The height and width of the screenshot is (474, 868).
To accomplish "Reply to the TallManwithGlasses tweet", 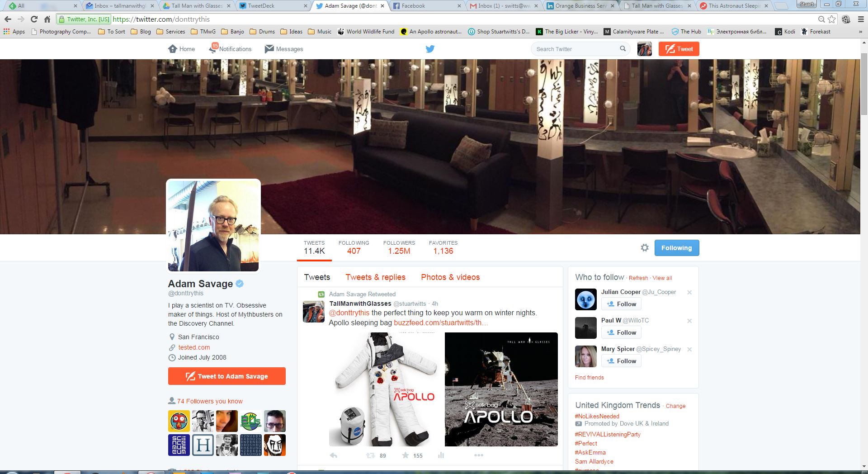I will 334,455.
